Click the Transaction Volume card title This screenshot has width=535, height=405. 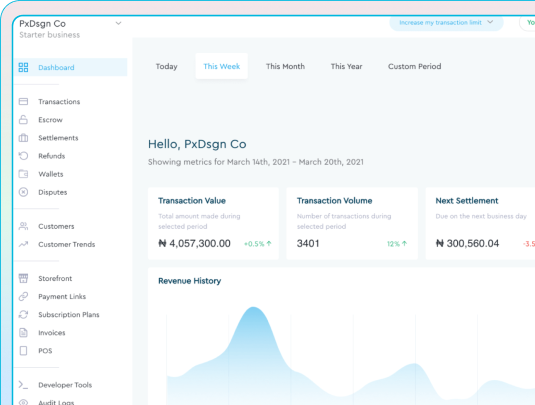[334, 201]
